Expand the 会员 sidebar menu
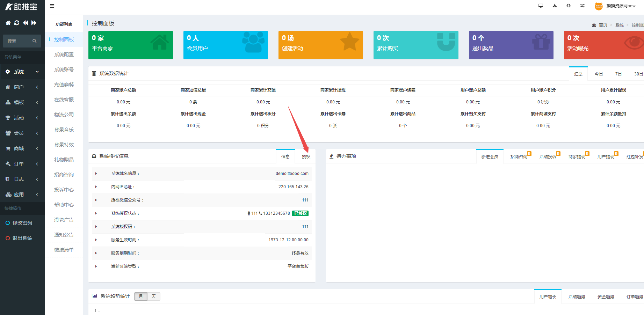Screen dimensions: 644x315 coord(22,133)
